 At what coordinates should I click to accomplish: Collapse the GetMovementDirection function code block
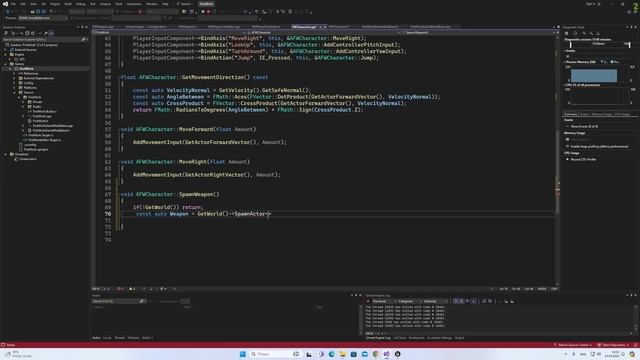(119, 77)
